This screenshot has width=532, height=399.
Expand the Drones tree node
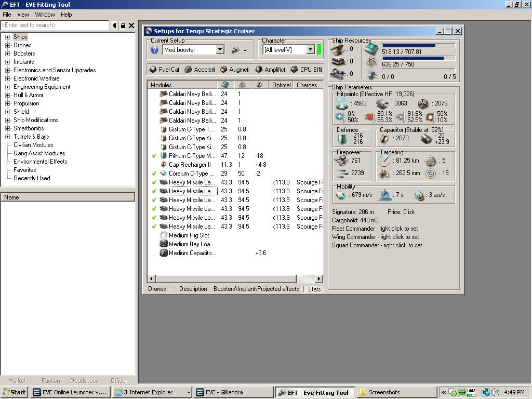(7, 45)
